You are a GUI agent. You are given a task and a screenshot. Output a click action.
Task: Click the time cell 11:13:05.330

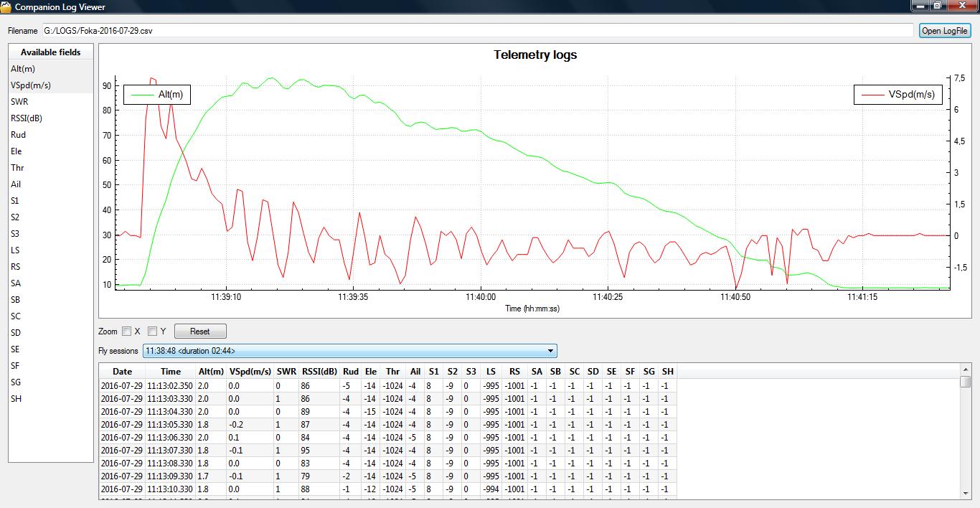coord(171,424)
